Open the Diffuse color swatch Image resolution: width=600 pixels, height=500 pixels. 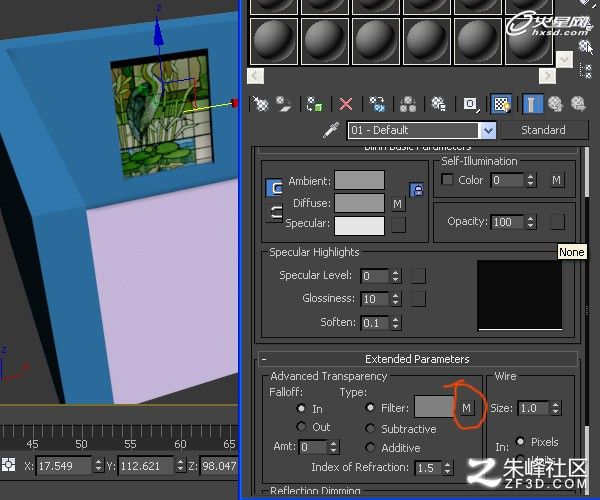(359, 203)
